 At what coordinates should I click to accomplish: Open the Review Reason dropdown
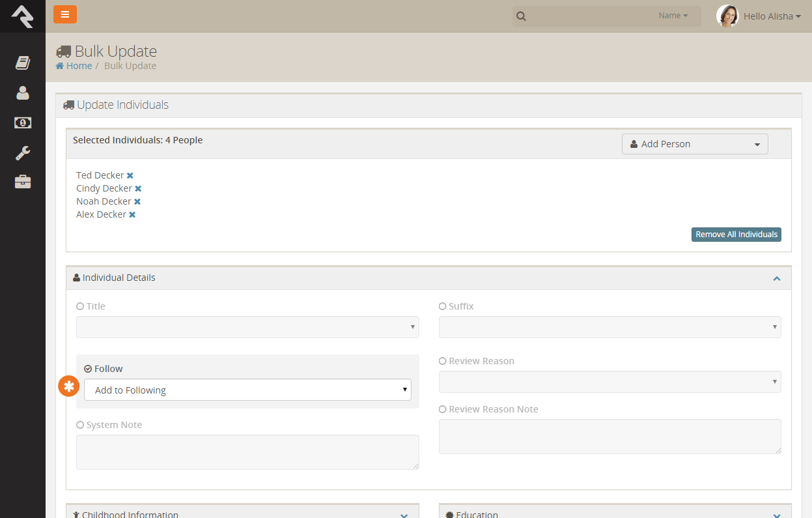610,382
